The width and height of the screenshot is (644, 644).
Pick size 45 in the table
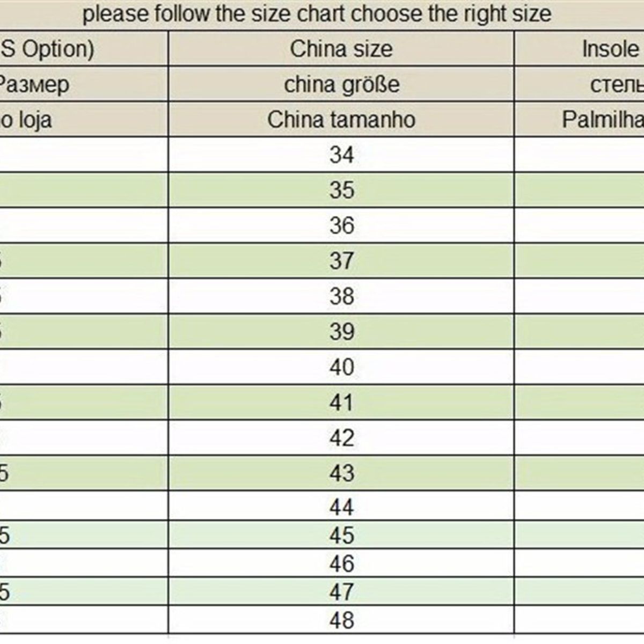point(341,535)
